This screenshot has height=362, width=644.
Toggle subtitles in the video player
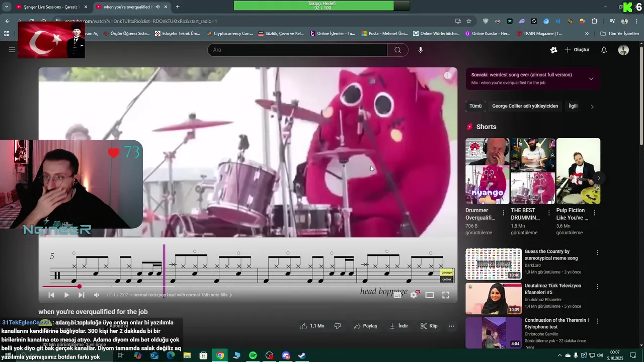click(397, 295)
